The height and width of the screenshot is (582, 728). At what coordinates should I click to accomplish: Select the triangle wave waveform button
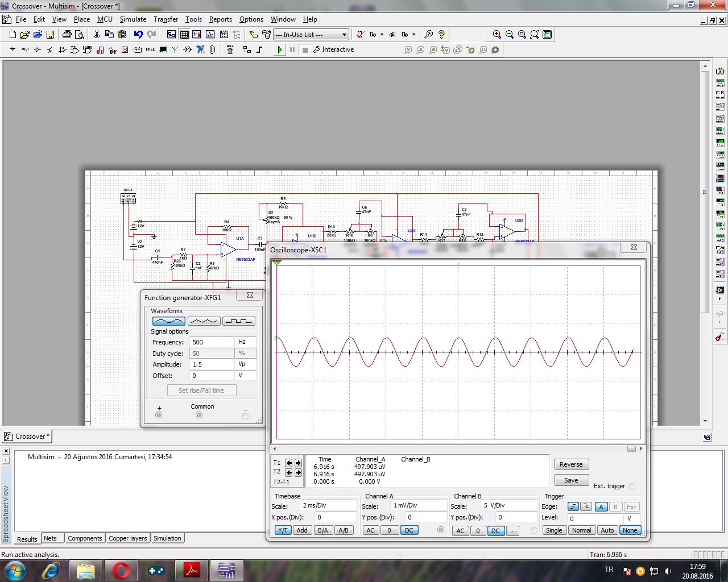(x=204, y=322)
